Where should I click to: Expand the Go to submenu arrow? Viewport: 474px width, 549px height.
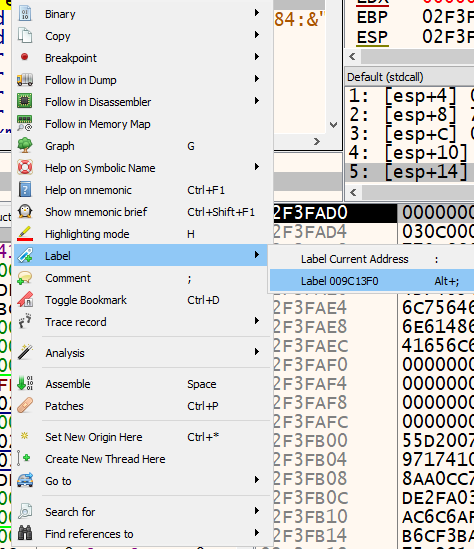point(257,480)
